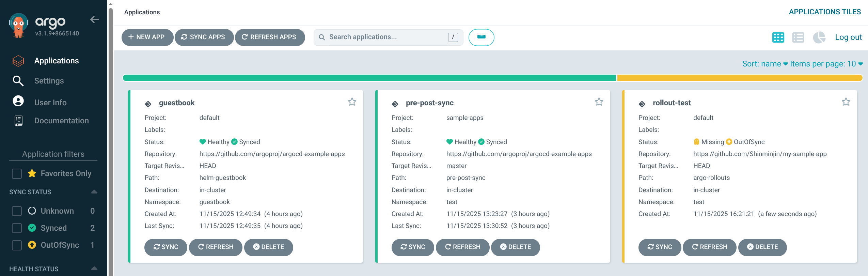Click the User Info avatar icon
The image size is (868, 276).
[x=18, y=101]
